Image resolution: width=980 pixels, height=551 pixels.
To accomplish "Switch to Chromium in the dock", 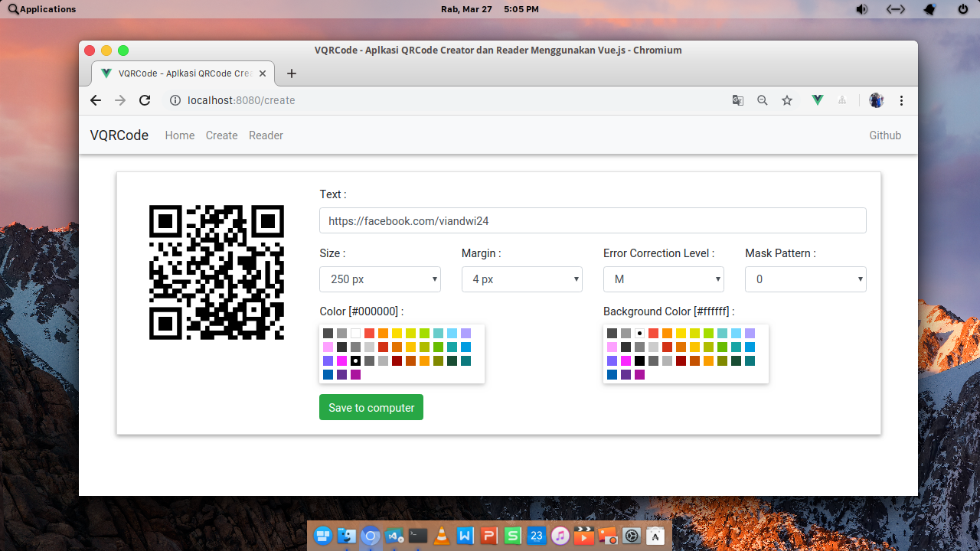I will 371,536.
